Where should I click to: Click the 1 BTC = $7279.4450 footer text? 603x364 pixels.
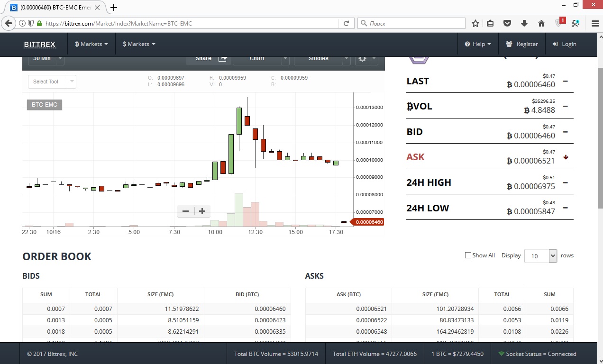click(x=457, y=354)
